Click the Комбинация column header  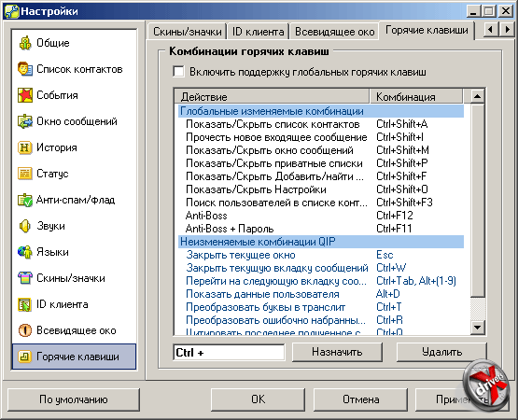(416, 96)
